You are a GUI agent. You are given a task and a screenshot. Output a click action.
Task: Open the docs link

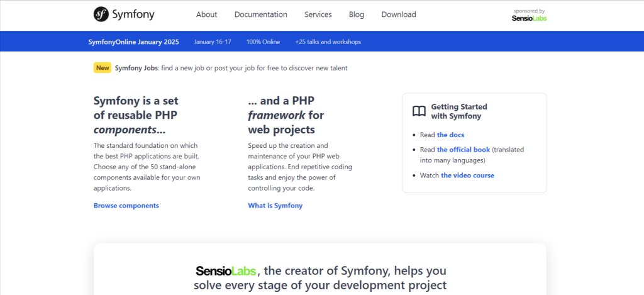(450, 135)
